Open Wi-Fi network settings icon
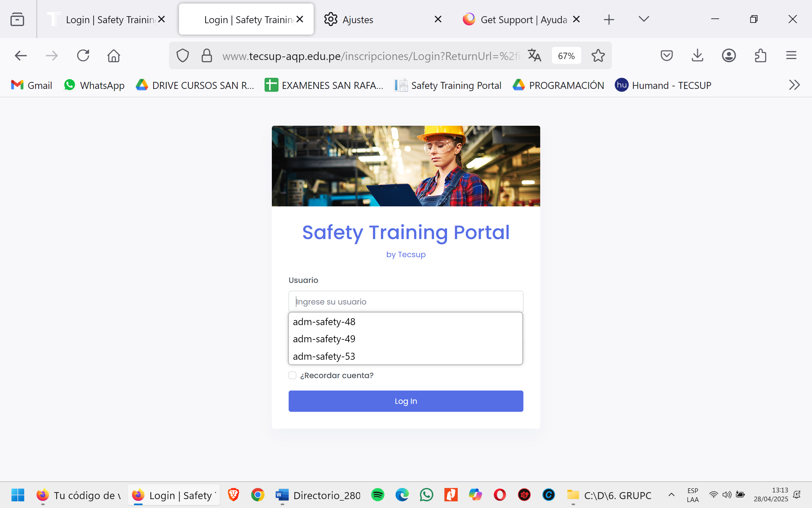 [713, 495]
